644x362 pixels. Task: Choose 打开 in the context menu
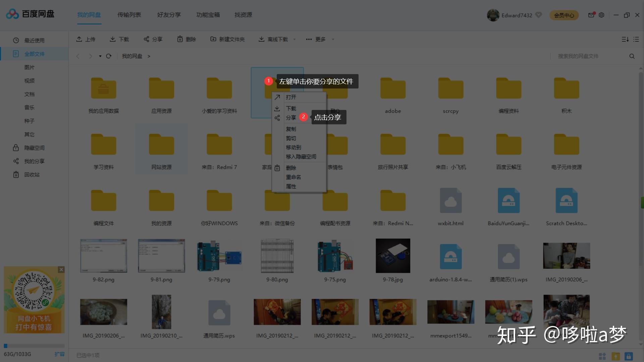pyautogui.click(x=291, y=97)
